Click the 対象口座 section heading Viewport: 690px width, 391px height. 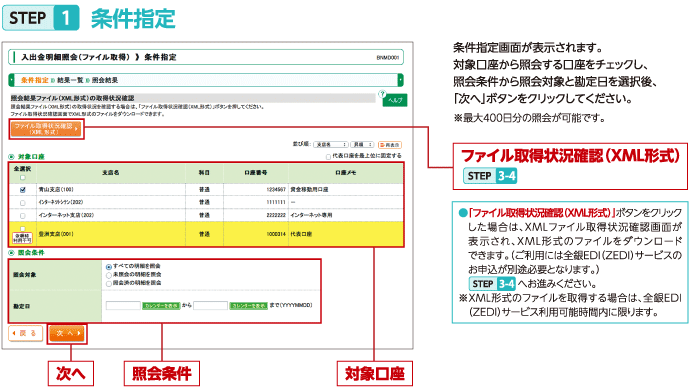(x=31, y=157)
